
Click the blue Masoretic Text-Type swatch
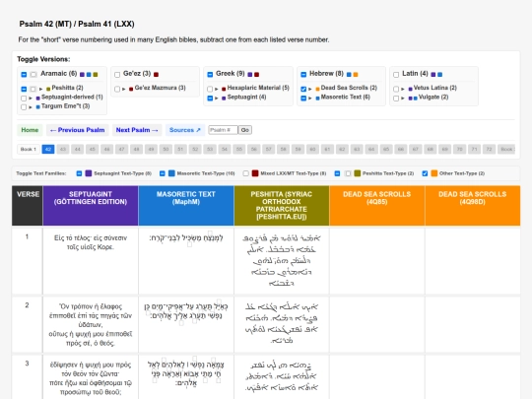(171, 173)
